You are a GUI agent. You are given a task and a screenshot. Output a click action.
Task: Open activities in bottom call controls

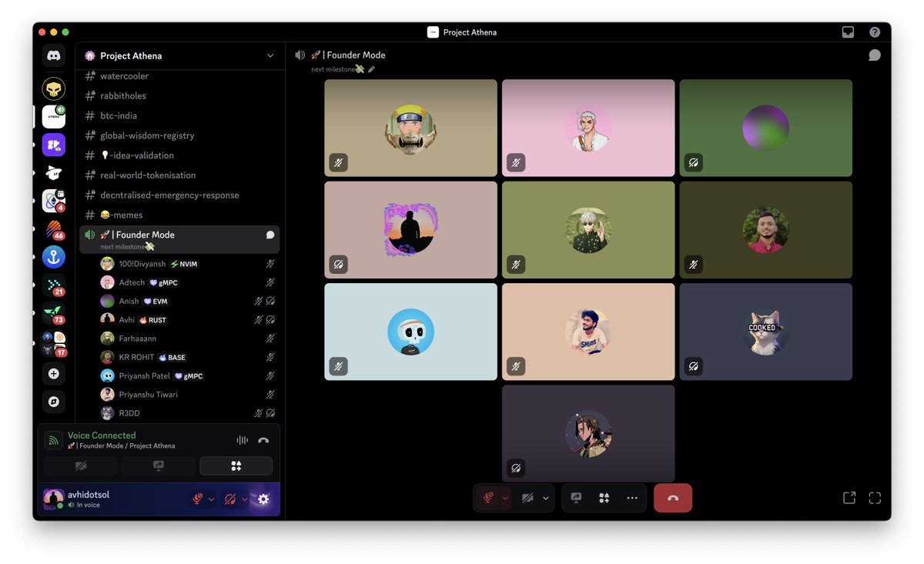tap(604, 498)
